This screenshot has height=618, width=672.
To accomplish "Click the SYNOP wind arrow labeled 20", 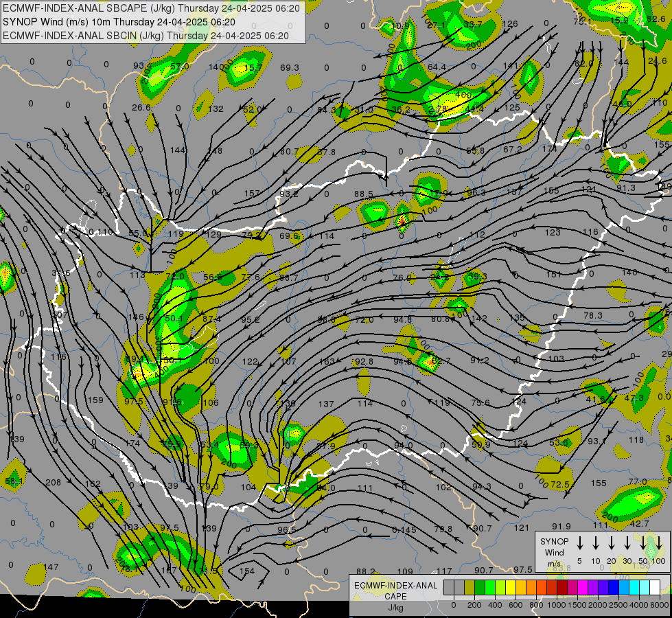I will click(612, 542).
